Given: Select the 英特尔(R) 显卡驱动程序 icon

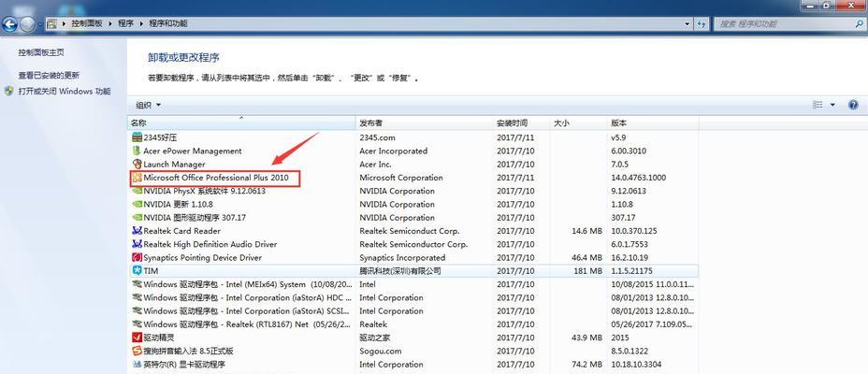Looking at the screenshot, I should [x=137, y=364].
